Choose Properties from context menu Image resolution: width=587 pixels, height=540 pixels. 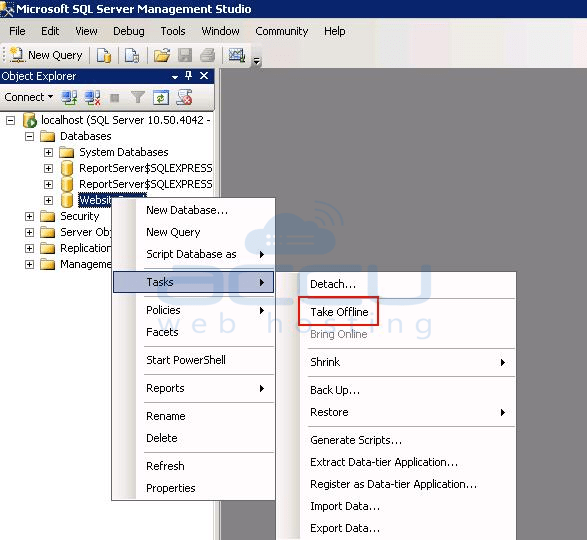click(194, 488)
